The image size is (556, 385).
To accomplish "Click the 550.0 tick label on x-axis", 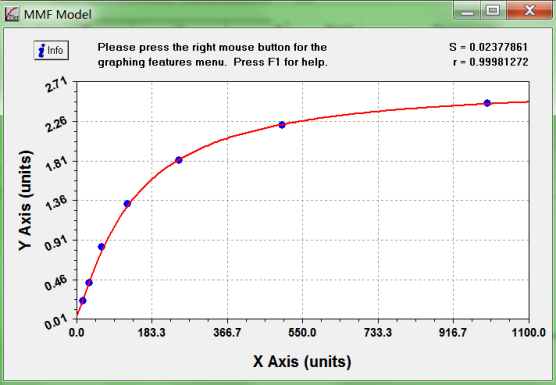I will coord(302,333).
